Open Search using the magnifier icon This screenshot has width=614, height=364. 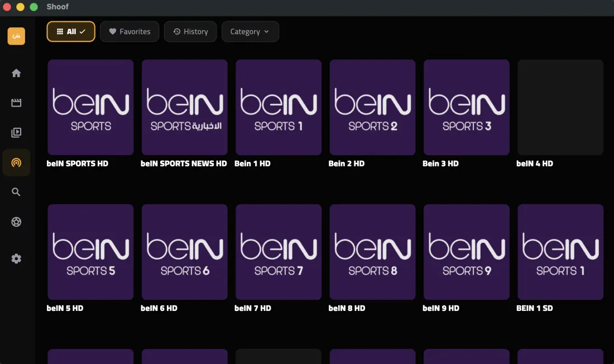tap(16, 192)
